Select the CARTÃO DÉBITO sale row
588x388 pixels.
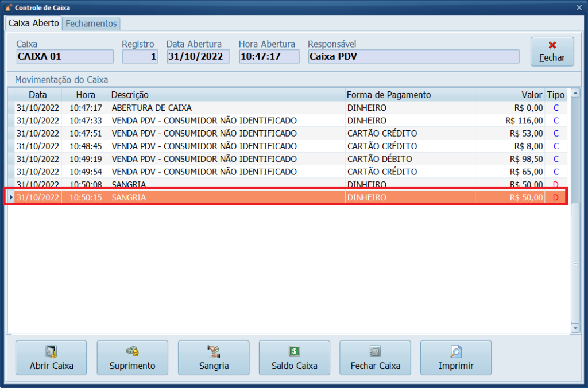204,159
